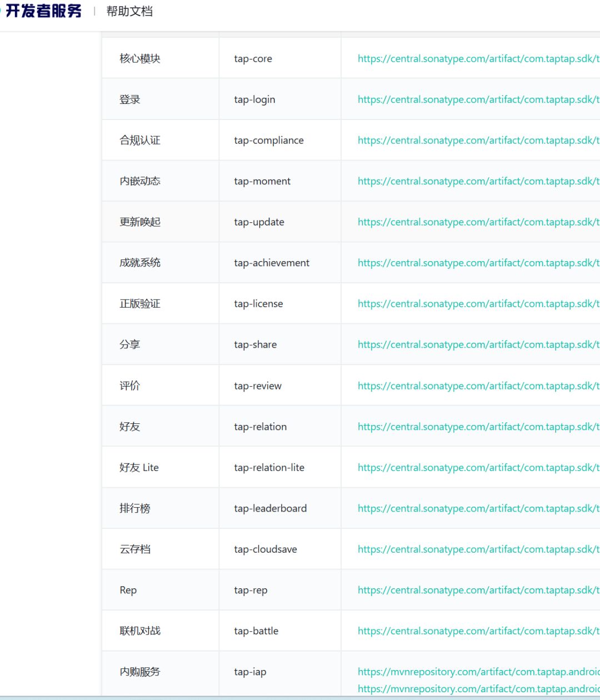Screen dimensions: 600x700
Task: Click the tap-relation-lite module name
Action: click(x=269, y=467)
